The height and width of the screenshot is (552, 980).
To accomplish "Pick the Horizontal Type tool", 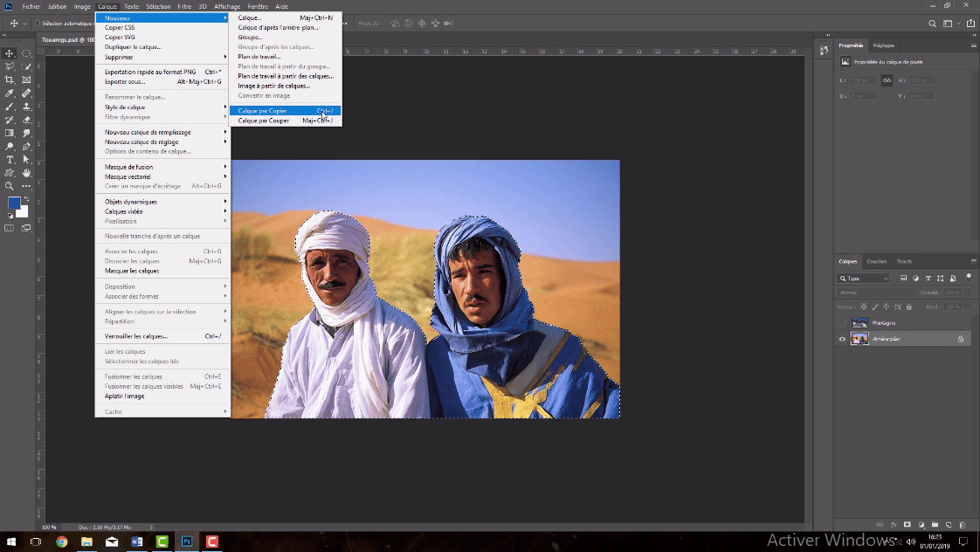I will (x=10, y=160).
